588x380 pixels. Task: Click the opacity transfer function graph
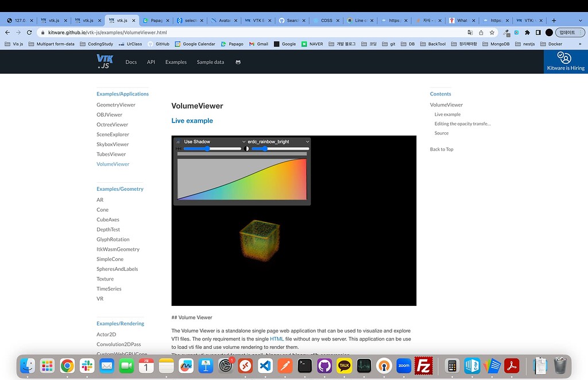[x=242, y=179]
